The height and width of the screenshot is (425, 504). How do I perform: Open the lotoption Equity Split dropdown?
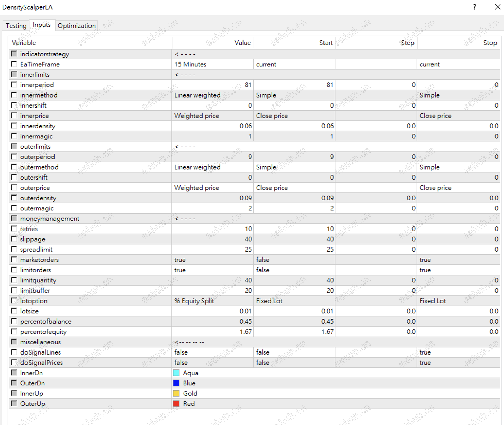click(x=212, y=300)
